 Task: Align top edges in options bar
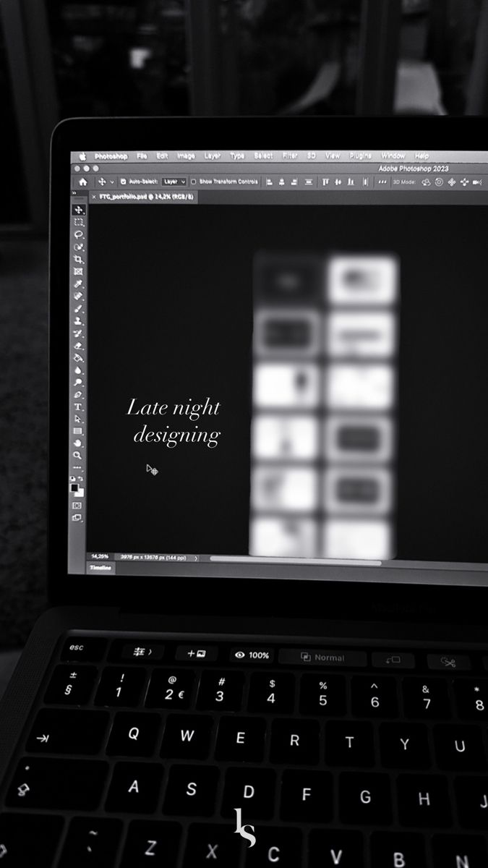coord(325,182)
